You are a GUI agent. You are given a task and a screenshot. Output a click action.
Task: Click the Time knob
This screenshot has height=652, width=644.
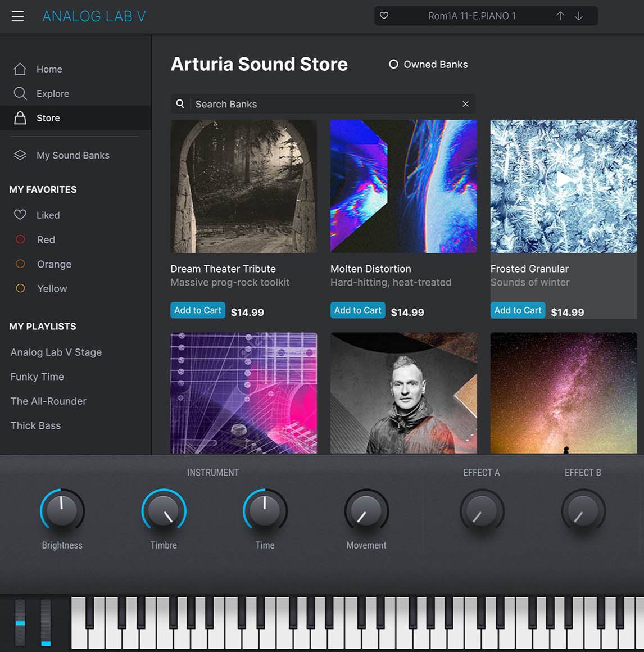265,510
